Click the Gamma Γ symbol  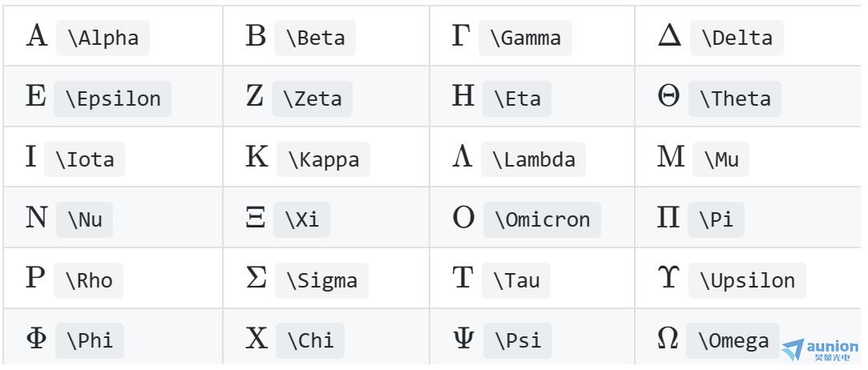461,36
